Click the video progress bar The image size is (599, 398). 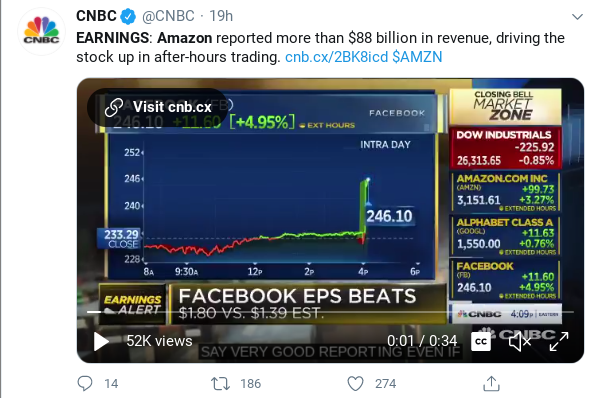coord(330,312)
